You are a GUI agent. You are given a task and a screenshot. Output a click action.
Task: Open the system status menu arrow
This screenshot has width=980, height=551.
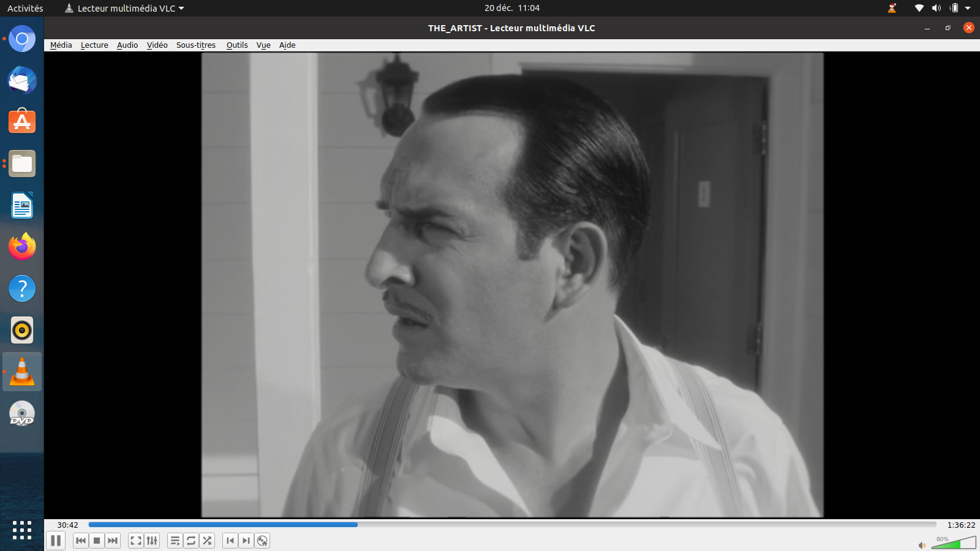[x=968, y=9]
